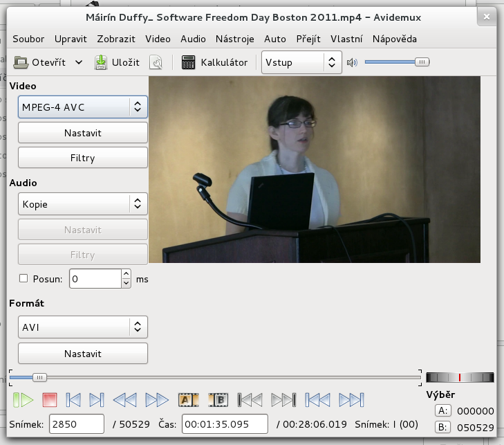Open the Kopie audio codec dropdown
504x445 pixels.
pyautogui.click(x=82, y=203)
